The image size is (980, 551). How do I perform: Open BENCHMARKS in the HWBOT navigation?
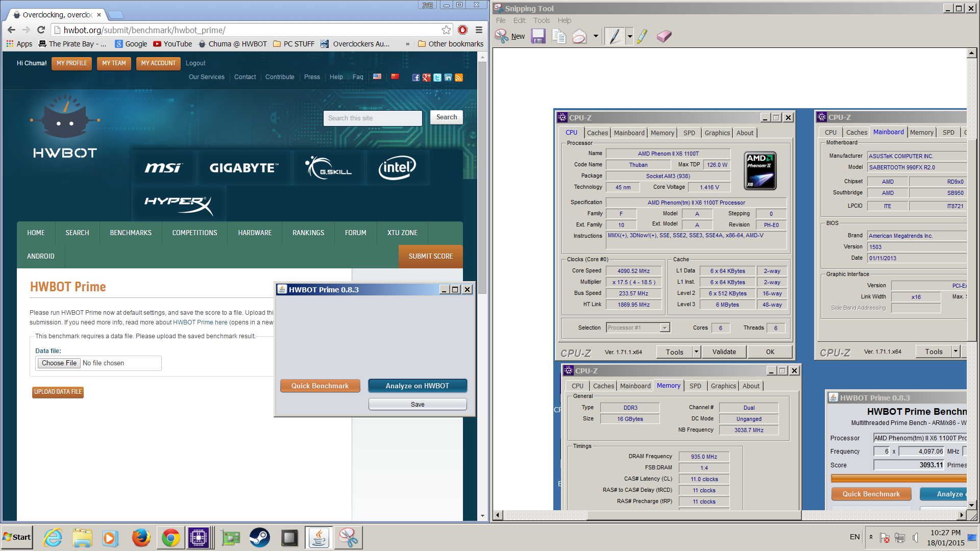point(131,233)
